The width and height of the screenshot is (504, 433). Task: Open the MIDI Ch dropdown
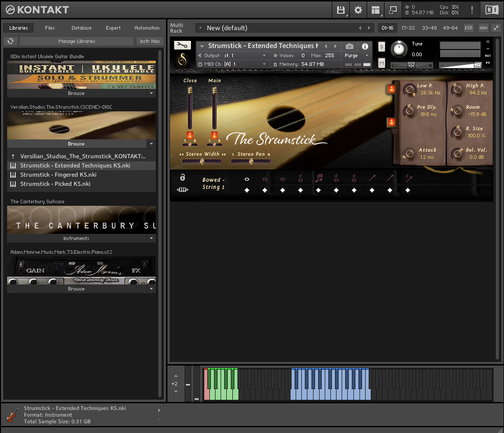coord(232,64)
